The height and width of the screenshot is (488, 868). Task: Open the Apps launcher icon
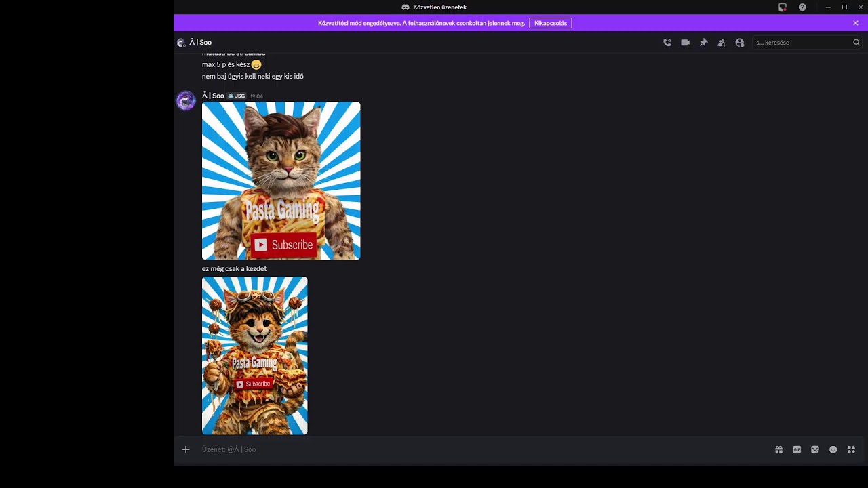pyautogui.click(x=852, y=449)
